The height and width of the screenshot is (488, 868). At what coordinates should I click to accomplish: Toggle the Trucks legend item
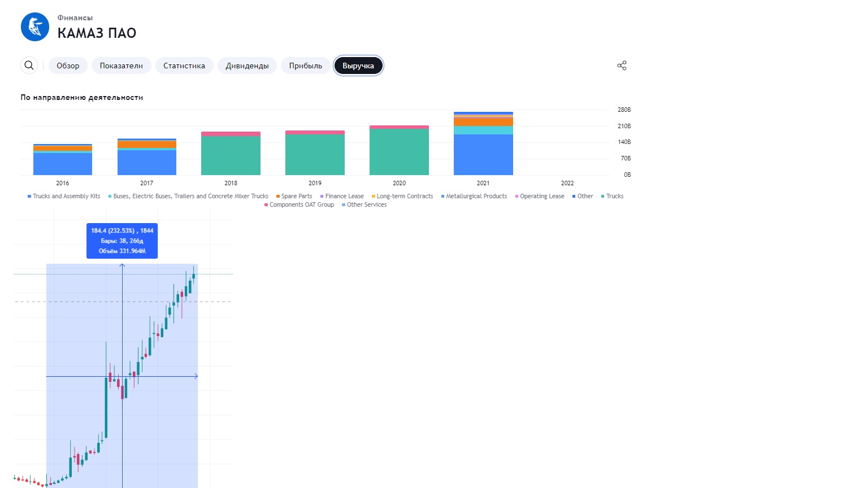point(612,196)
